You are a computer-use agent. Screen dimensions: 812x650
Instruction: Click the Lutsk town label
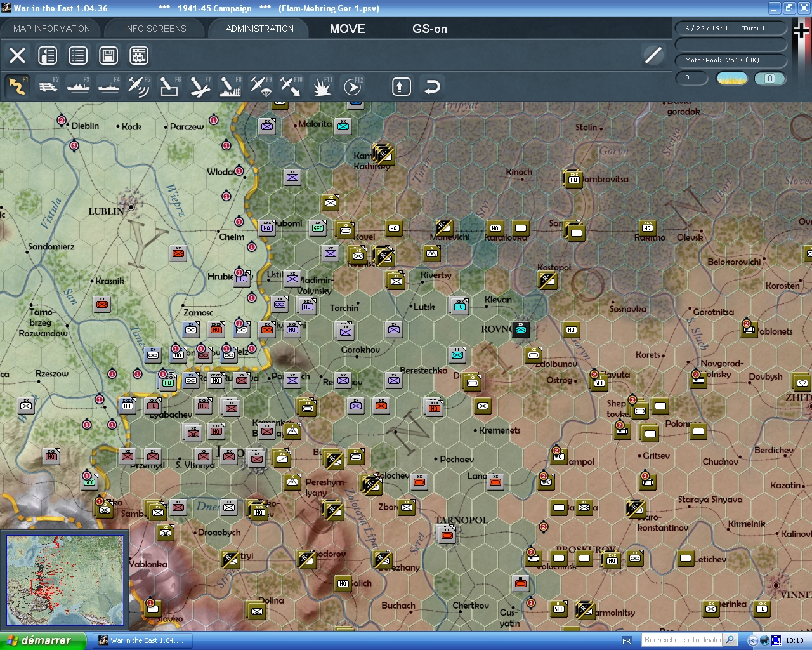[x=424, y=307]
